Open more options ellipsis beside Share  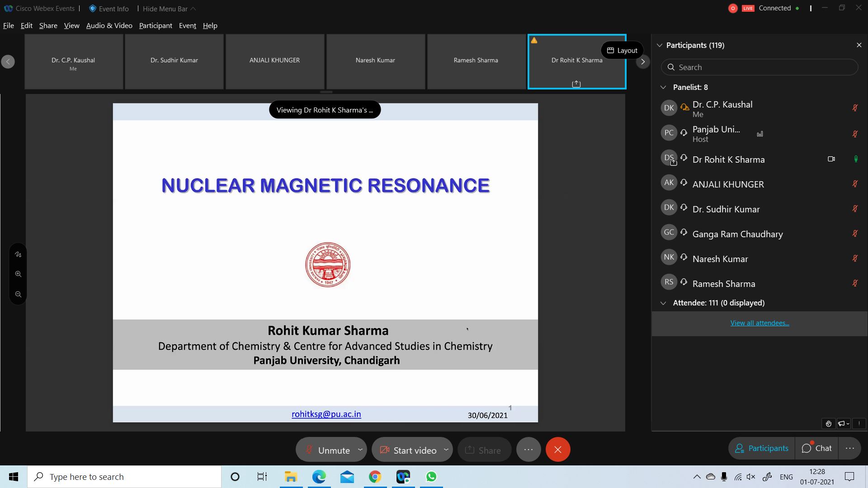[528, 450]
